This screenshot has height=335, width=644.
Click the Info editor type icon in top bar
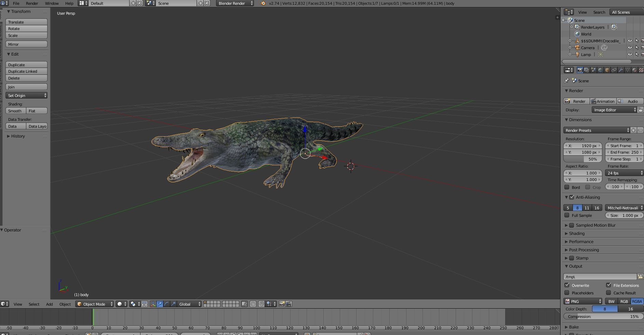coord(4,3)
